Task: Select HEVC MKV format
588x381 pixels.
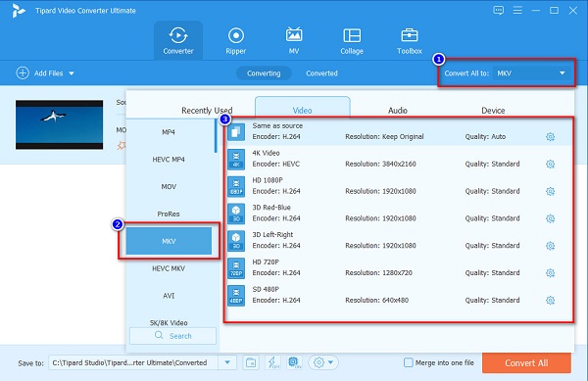Action: pos(169,268)
